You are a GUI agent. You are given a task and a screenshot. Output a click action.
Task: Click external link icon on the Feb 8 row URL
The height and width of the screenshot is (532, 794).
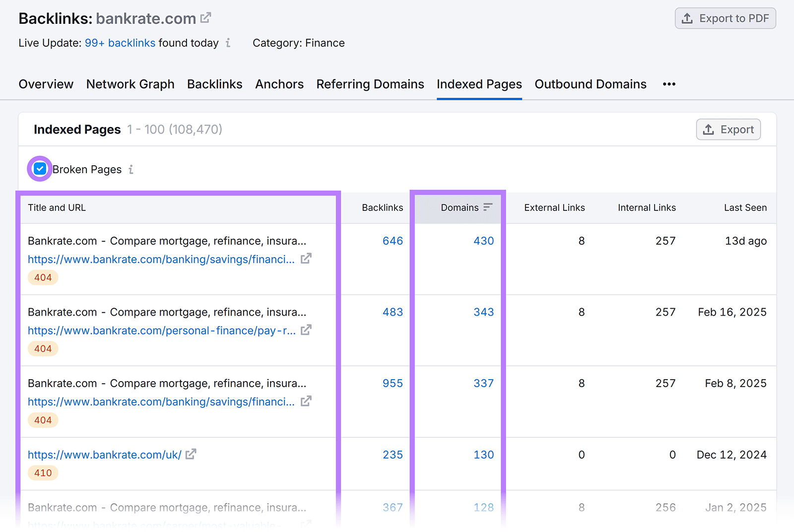[x=307, y=401]
